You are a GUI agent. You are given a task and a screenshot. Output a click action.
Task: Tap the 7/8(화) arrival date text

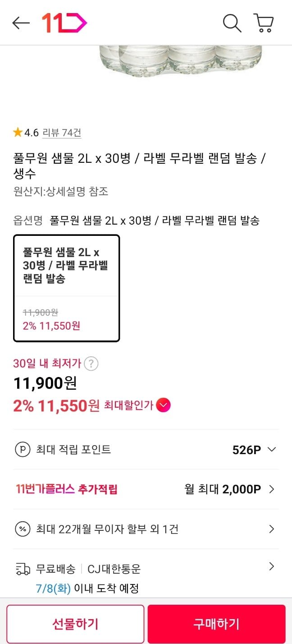pyautogui.click(x=53, y=589)
